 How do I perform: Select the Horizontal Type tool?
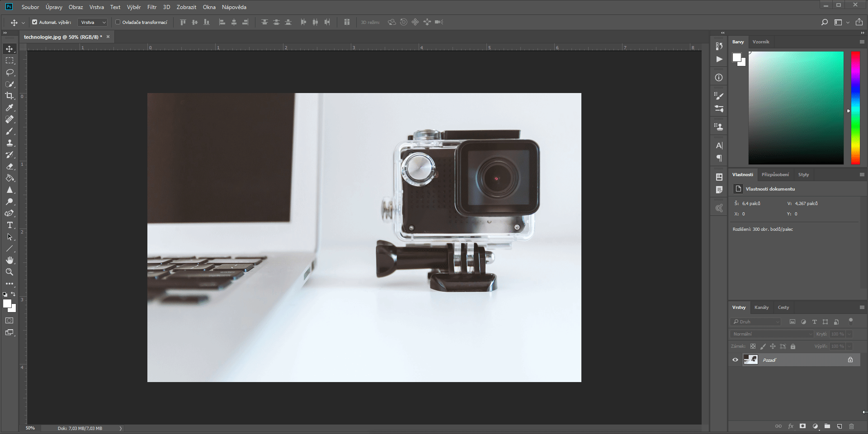point(9,225)
